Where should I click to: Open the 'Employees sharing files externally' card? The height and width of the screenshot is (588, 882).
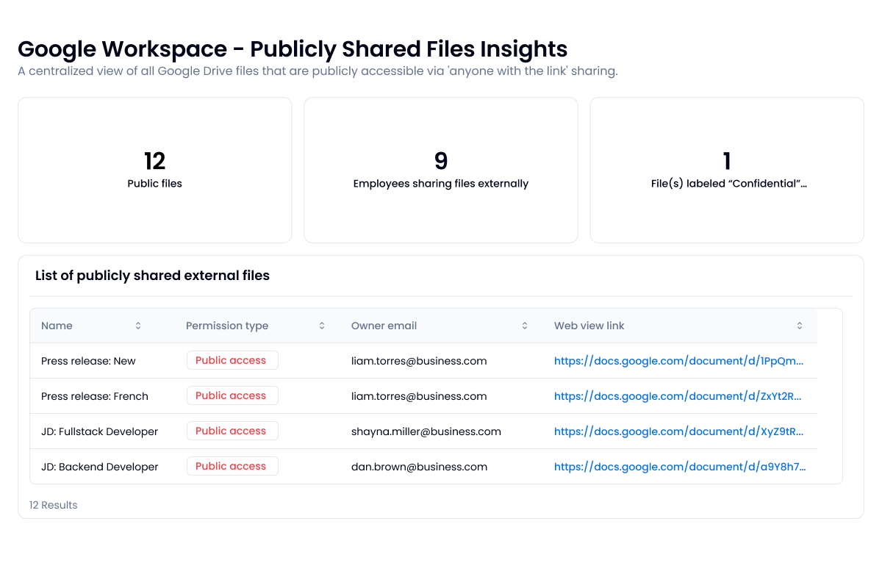(441, 170)
